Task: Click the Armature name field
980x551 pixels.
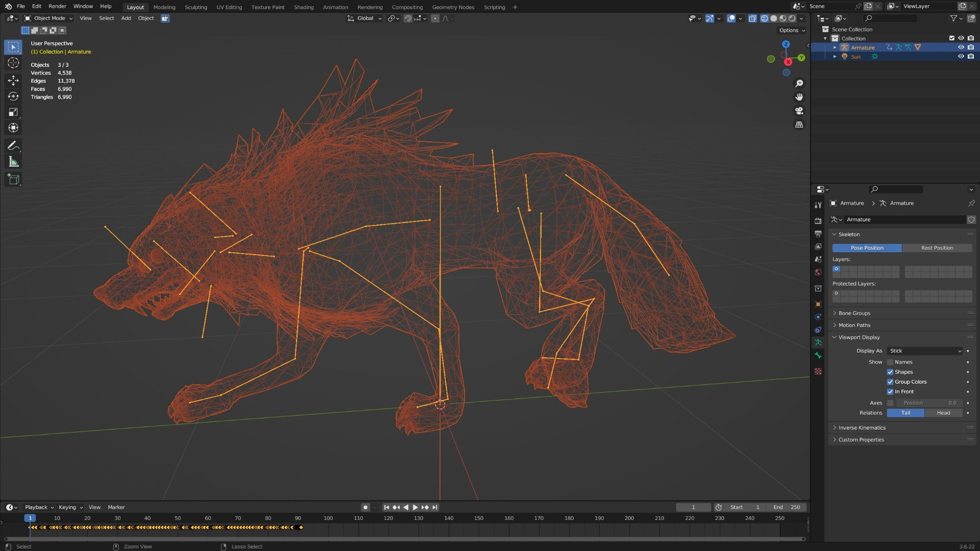Action: 905,220
